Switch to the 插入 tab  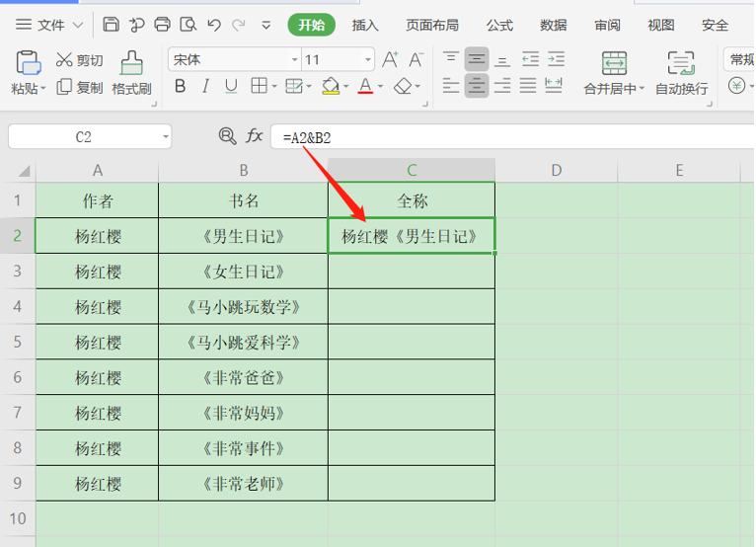[x=365, y=25]
